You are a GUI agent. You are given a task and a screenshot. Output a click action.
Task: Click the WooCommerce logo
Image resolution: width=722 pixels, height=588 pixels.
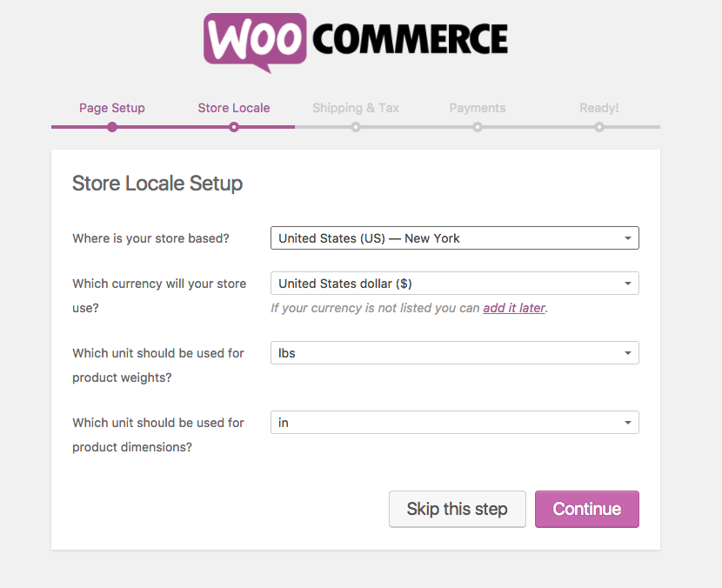356,43
